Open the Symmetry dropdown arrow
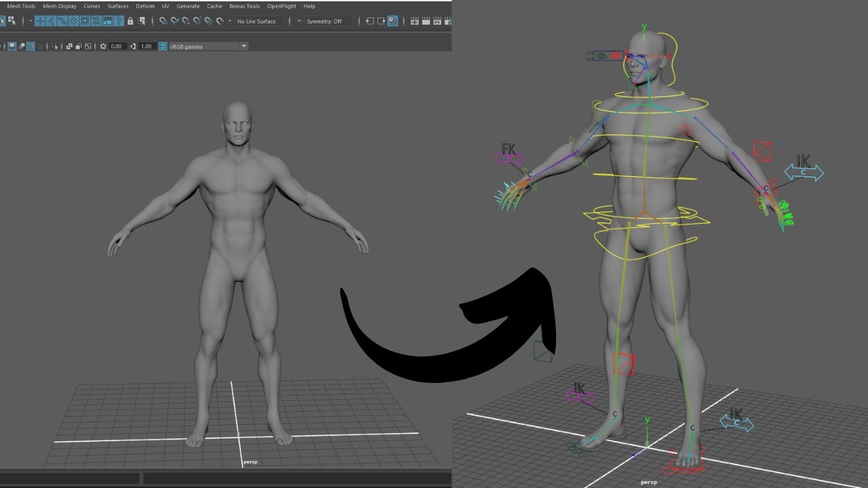The height and width of the screenshot is (488, 868). click(299, 21)
